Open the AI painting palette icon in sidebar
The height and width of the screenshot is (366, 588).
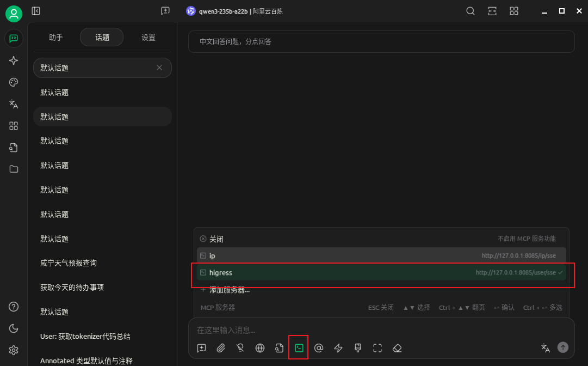point(13,82)
